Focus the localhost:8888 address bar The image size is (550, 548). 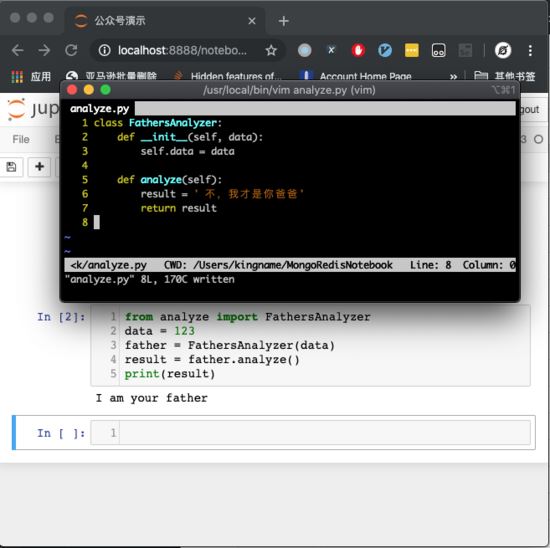click(182, 51)
